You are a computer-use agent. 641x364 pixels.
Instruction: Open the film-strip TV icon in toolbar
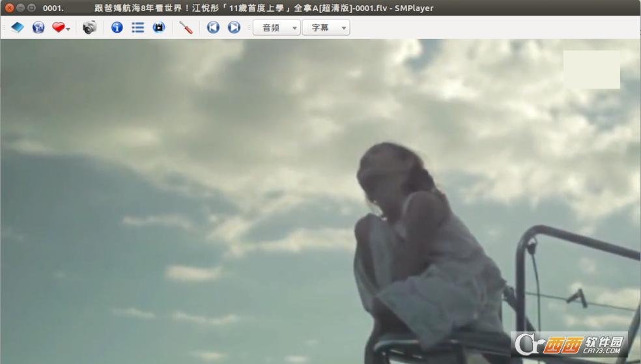click(158, 27)
